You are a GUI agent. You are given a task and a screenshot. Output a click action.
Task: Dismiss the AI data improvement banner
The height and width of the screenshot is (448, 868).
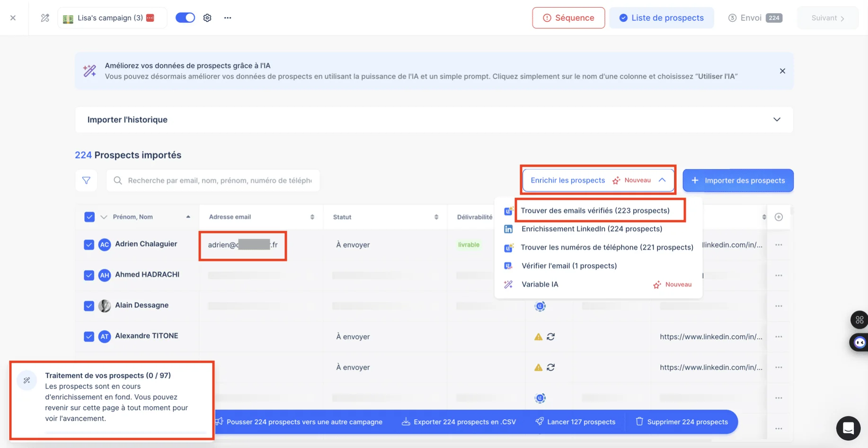point(782,71)
